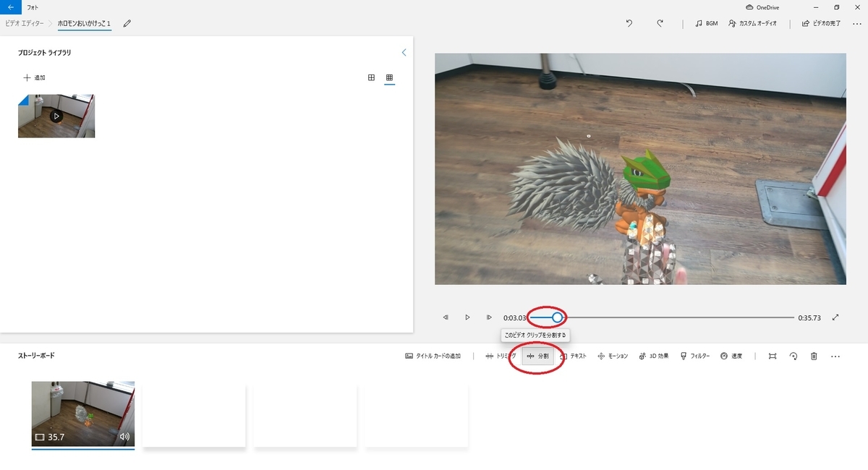
Task: Click the pencil icon to rename the project
Action: (x=127, y=23)
